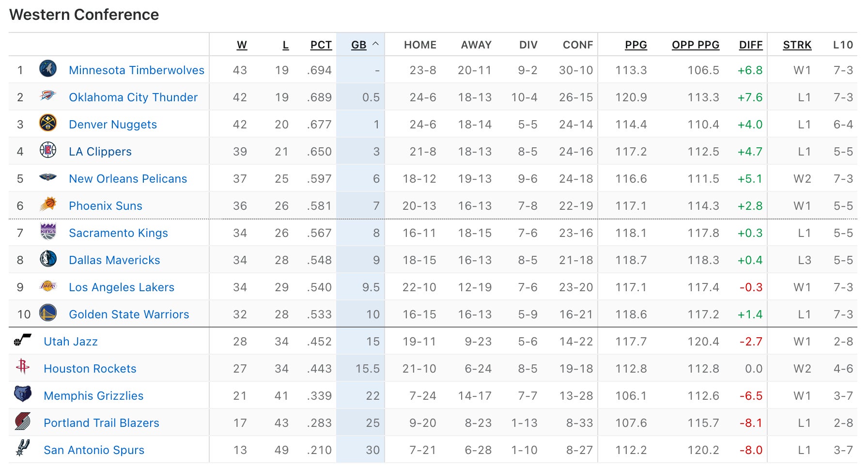
Task: Open the Los Angeles Lakers link
Action: (x=122, y=287)
